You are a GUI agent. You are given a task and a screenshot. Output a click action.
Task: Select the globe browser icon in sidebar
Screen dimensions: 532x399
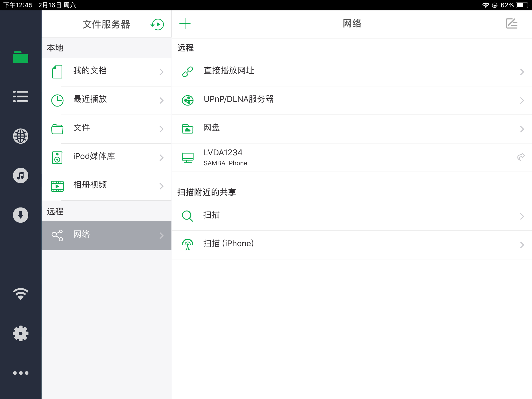click(21, 136)
